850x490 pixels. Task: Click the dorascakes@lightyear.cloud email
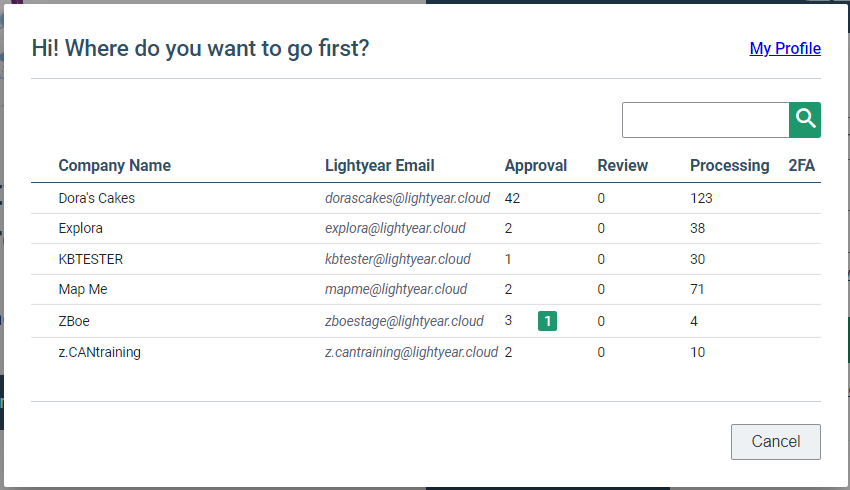point(407,198)
